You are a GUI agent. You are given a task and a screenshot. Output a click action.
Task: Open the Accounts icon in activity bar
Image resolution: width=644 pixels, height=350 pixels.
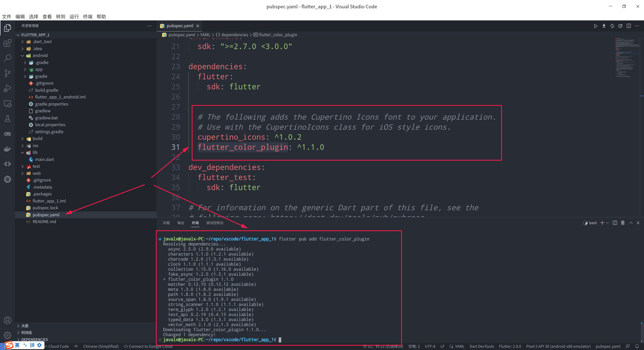click(8, 320)
